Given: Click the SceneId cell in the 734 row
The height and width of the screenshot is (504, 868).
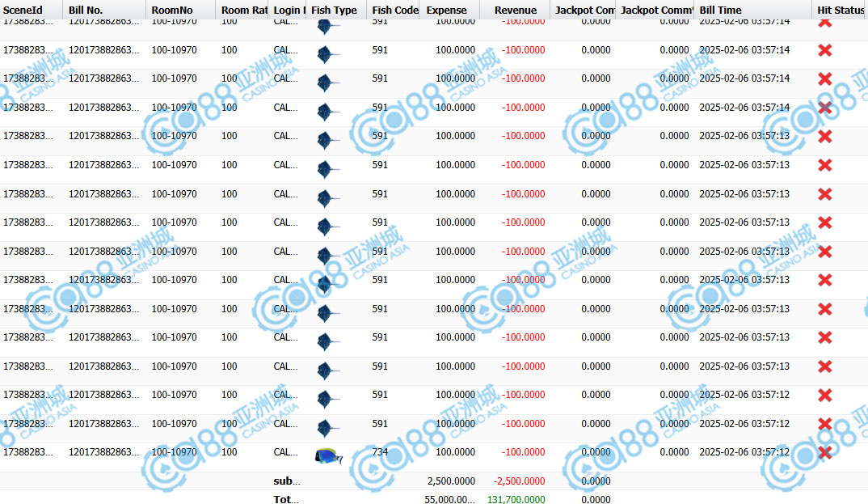Looking at the screenshot, I should [x=27, y=452].
